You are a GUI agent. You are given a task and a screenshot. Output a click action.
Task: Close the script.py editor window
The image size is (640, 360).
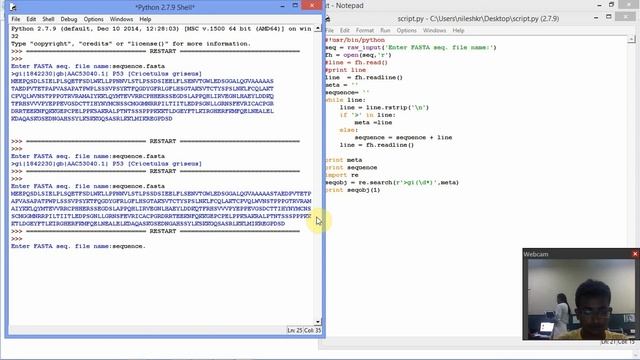625,17
